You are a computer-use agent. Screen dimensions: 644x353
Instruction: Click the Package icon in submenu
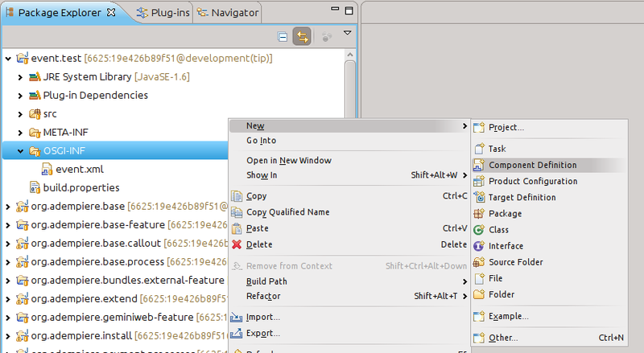479,214
